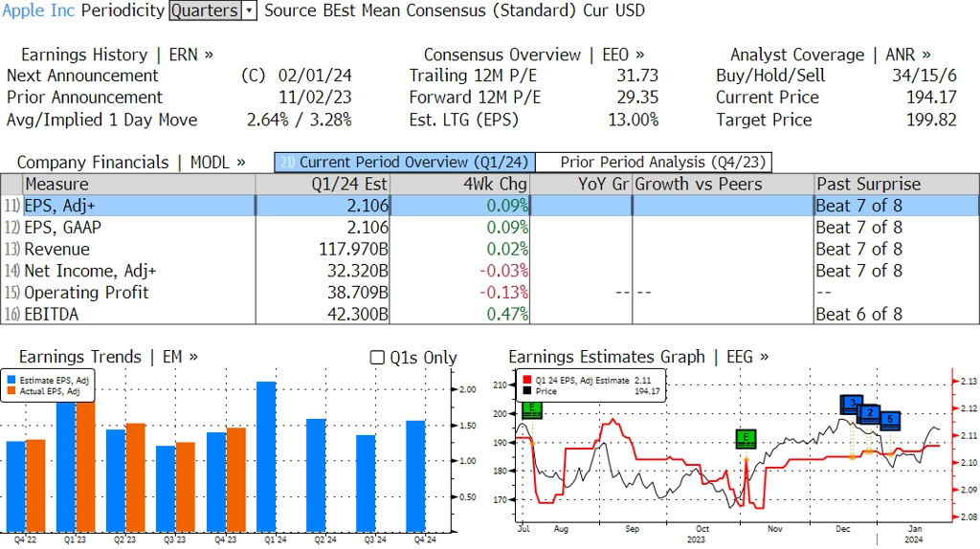Open the Periodicity Quarters dropdown arrow

pos(250,11)
